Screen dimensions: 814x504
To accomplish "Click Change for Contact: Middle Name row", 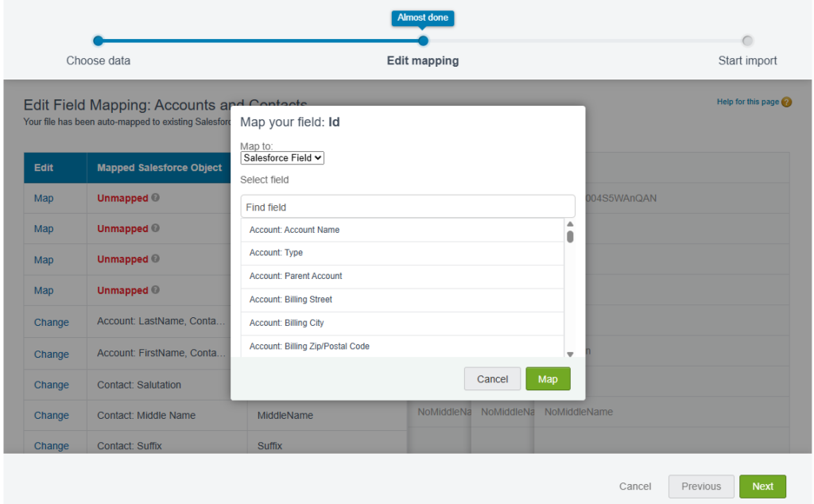I will [x=52, y=416].
